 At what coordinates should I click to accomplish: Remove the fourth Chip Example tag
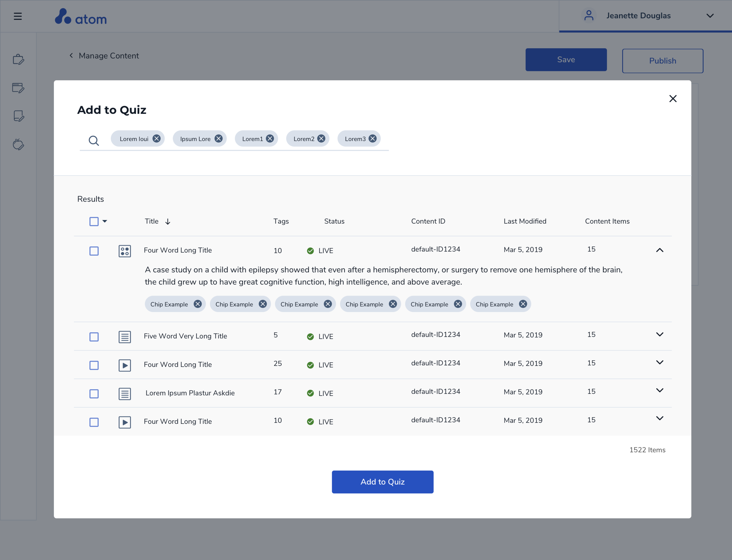393,304
